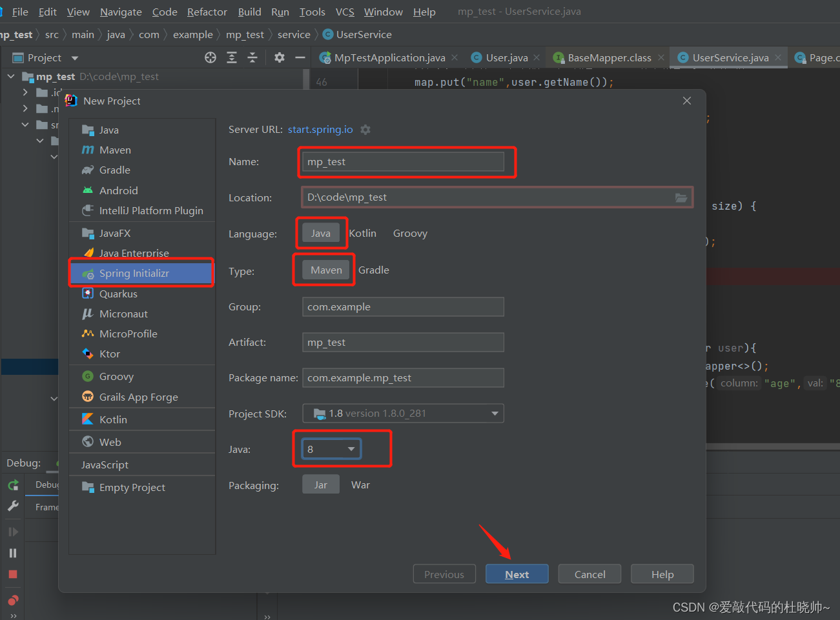Select Android generator in the list
This screenshot has height=620, width=840.
coord(142,190)
